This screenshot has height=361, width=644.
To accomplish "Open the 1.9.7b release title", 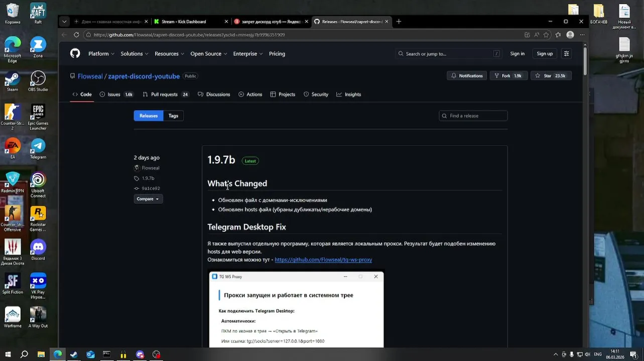I will [221, 160].
